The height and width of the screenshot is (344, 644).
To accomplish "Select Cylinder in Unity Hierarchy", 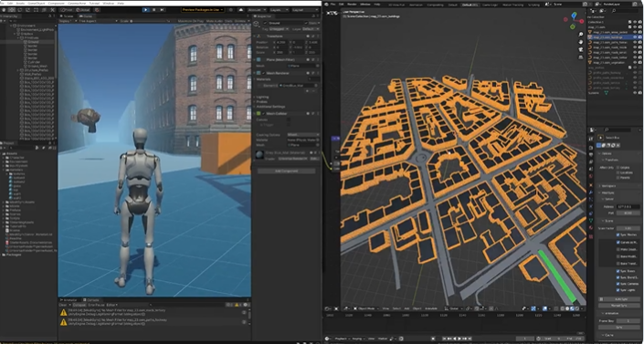I will click(x=33, y=62).
